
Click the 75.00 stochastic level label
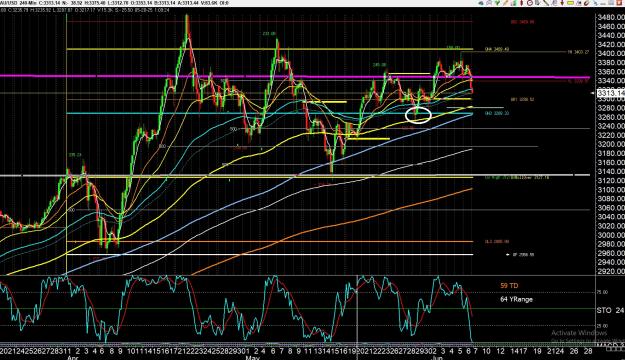tap(602, 292)
